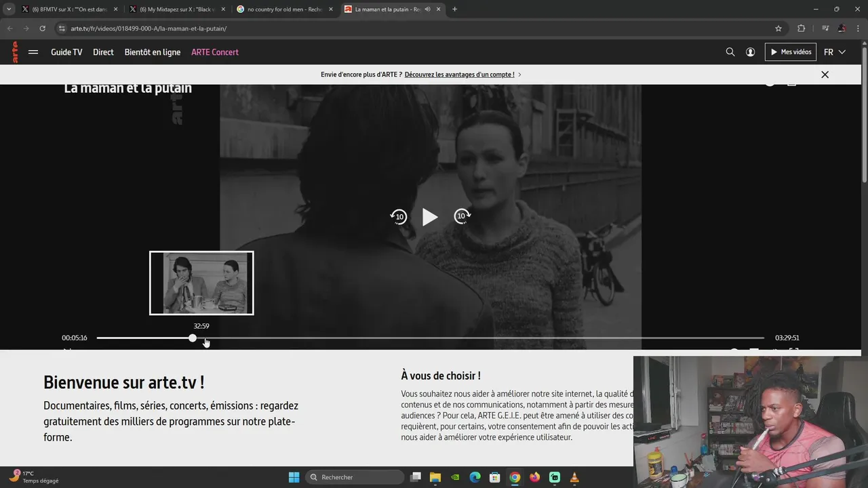The width and height of the screenshot is (868, 488).
Task: Expand the FR language dropdown
Action: [835, 52]
